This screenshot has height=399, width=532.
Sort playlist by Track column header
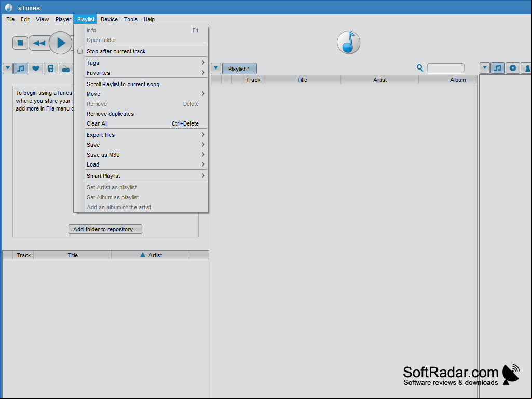[x=252, y=80]
